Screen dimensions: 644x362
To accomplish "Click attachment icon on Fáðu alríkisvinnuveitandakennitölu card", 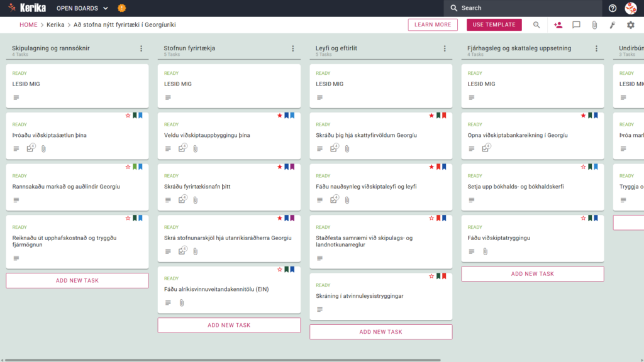I will [x=182, y=302].
